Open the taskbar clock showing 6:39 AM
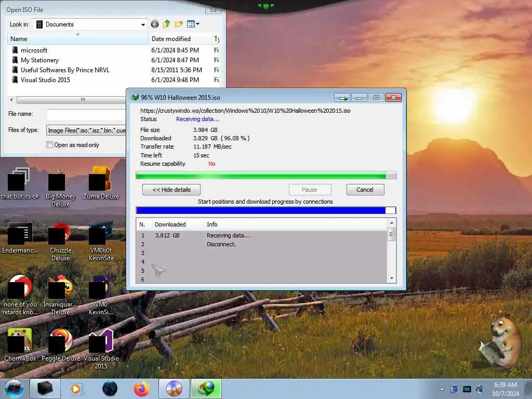The image size is (532, 399). 506,389
